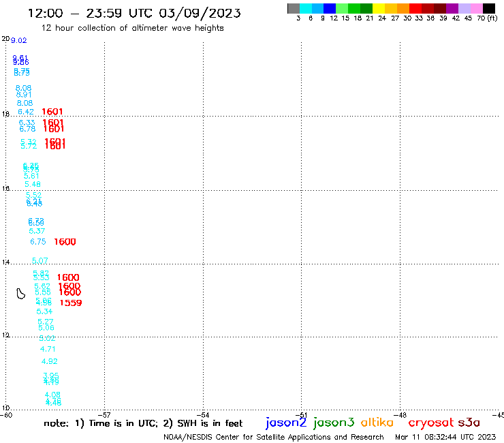504x443 pixels.
Task: Select the wave height value 5.34
Action: [44, 311]
